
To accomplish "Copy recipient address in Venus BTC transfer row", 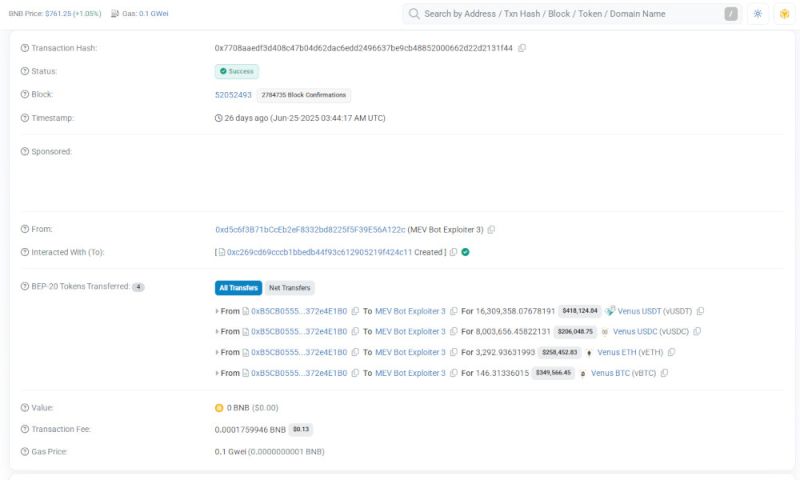I will (x=454, y=373).
